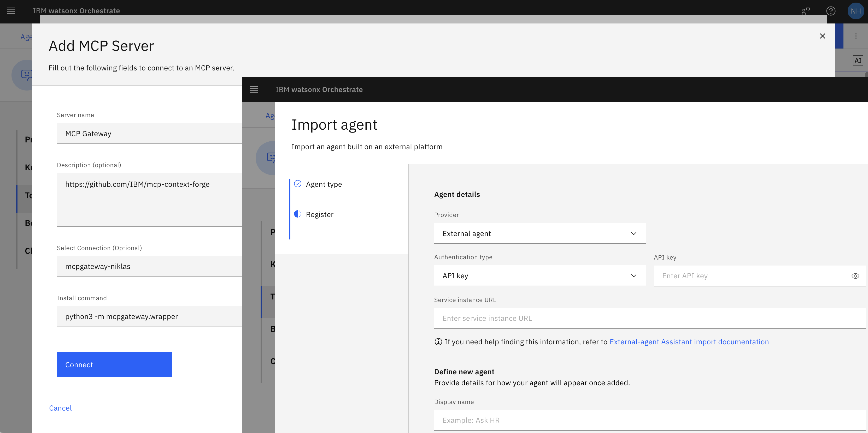Click the Import agent title

(x=334, y=125)
